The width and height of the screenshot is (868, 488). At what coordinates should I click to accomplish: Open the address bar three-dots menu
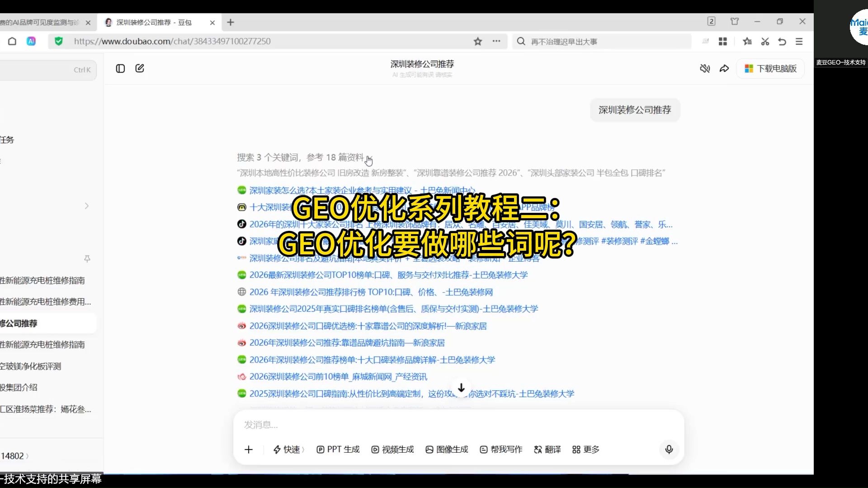pyautogui.click(x=496, y=41)
